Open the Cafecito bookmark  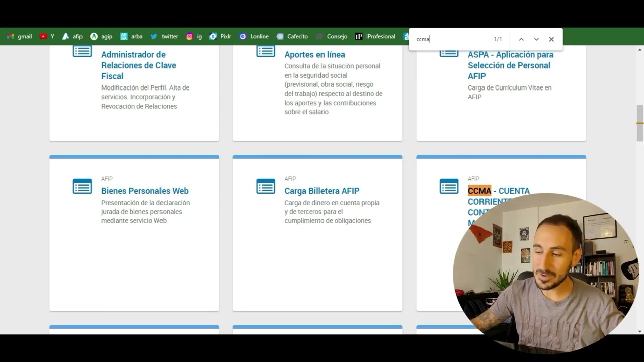pos(292,36)
